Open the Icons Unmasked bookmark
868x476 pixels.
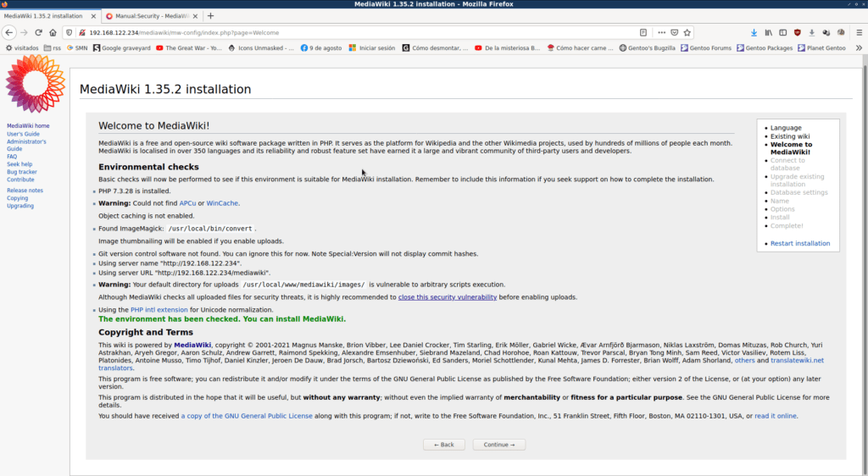click(261, 48)
